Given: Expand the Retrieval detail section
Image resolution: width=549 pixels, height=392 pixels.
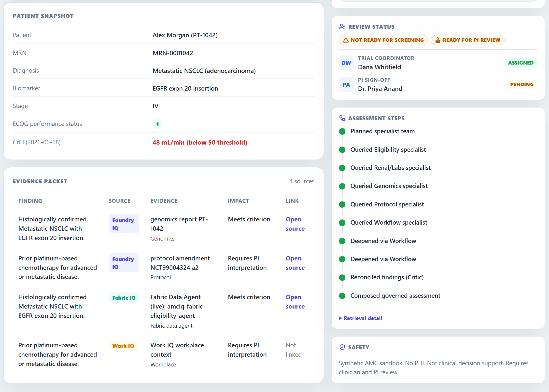Looking at the screenshot, I should click(x=360, y=318).
